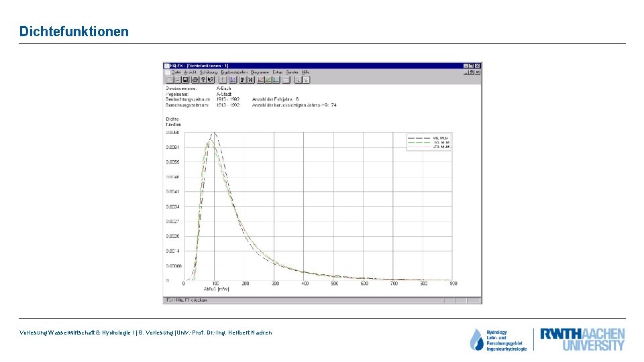
Task: Click the red line diagram icon
Action: (x=261, y=80)
